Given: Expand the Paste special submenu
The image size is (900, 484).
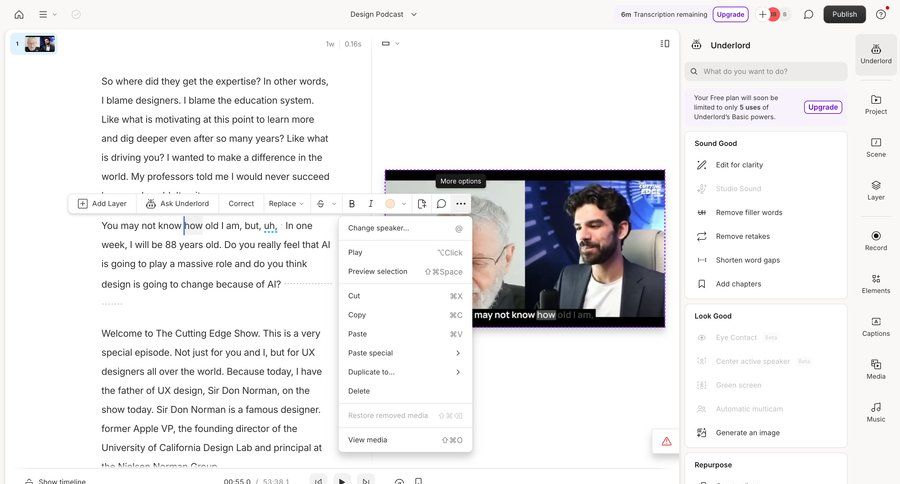Looking at the screenshot, I should coord(405,353).
